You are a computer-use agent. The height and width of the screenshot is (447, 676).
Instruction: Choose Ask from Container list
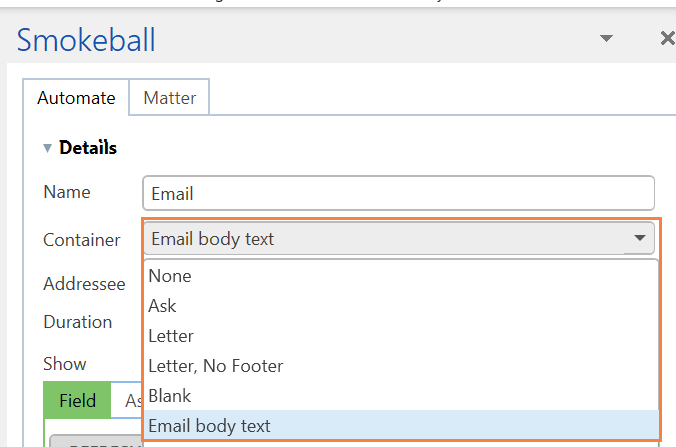[401, 306]
